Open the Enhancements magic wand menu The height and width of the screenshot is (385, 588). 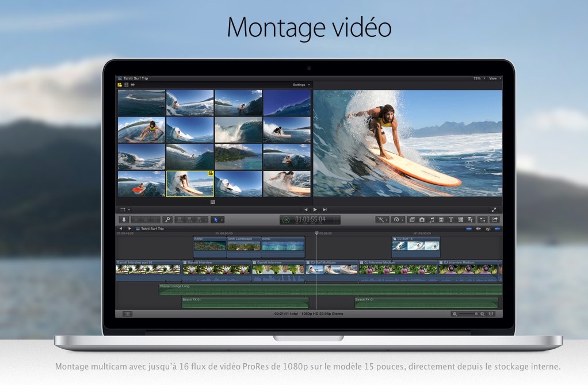(x=383, y=219)
